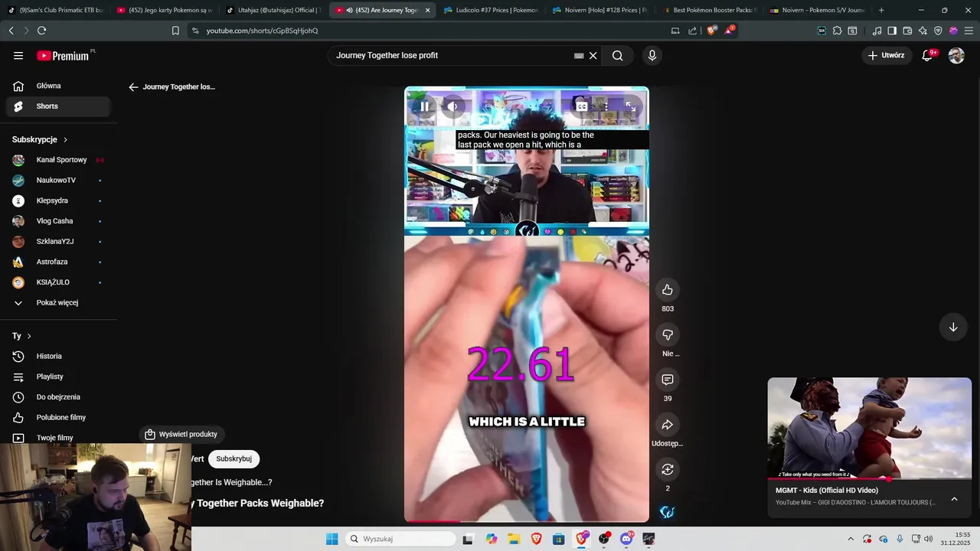The image size is (980, 551).
Task: Toggle the browser sidebar panel
Action: pos(892,31)
